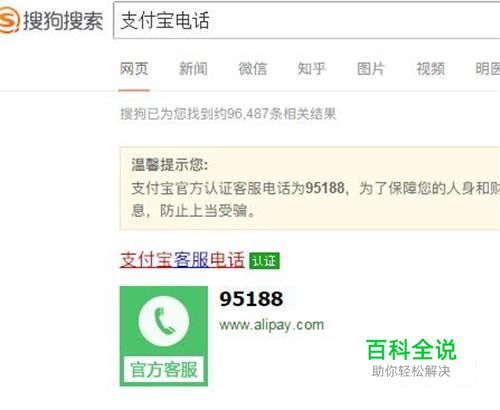This screenshot has height=410, width=500.
Task: Open the partially visible 明医 tab
Action: [x=488, y=69]
